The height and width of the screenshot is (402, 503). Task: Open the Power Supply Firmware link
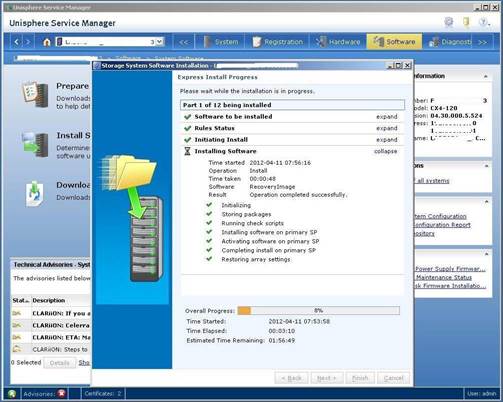[x=450, y=269]
